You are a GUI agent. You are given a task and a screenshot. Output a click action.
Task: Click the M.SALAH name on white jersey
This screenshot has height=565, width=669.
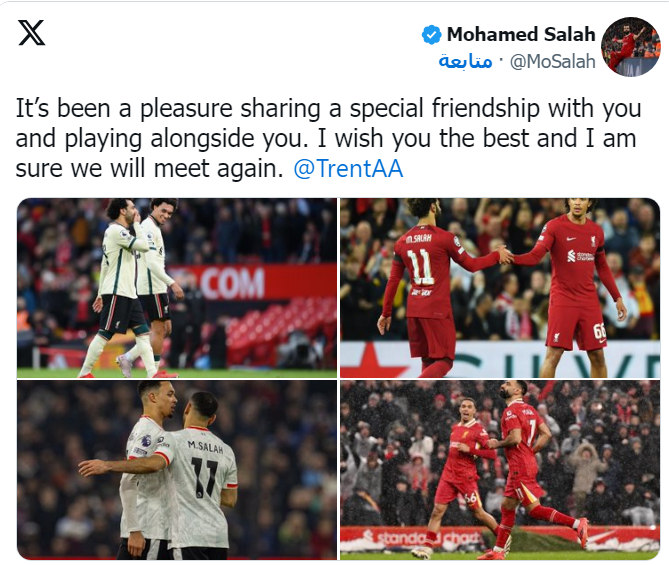tap(205, 447)
